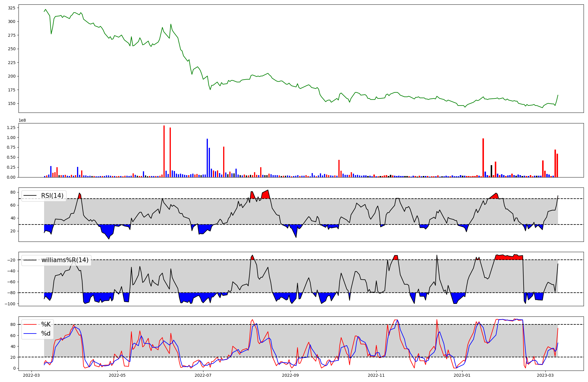Click the 1e8 exponent label above volume chart
The image size is (588, 382).
[22, 120]
